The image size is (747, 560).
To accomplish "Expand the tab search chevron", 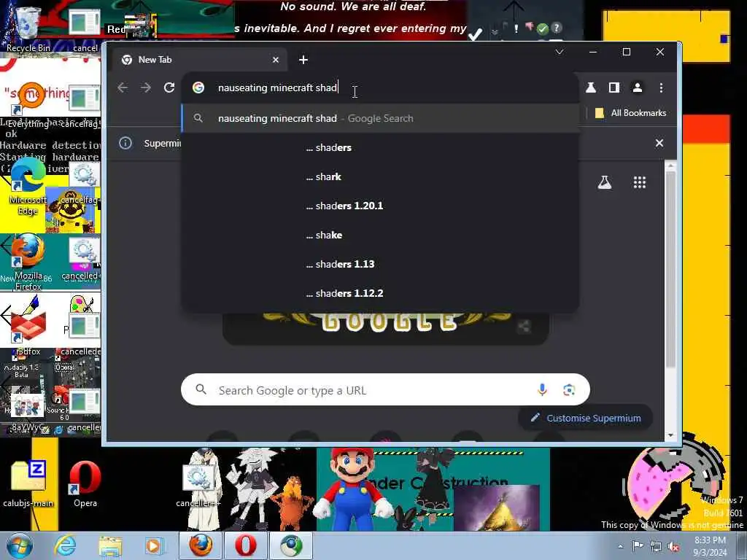I will coord(560,52).
